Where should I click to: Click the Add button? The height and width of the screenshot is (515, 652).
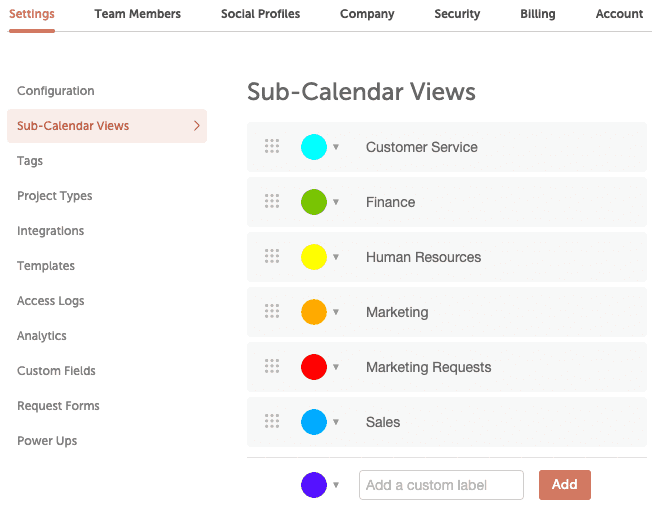(565, 485)
